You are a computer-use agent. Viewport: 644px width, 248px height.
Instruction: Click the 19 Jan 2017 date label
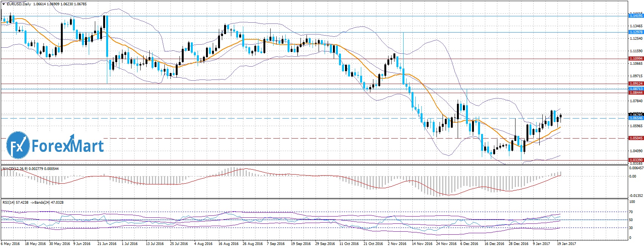567,244
